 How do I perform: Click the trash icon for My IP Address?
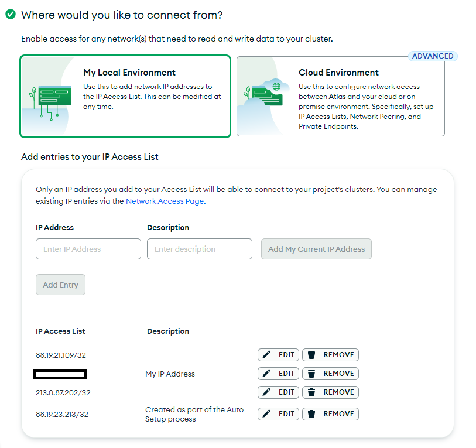311,373
